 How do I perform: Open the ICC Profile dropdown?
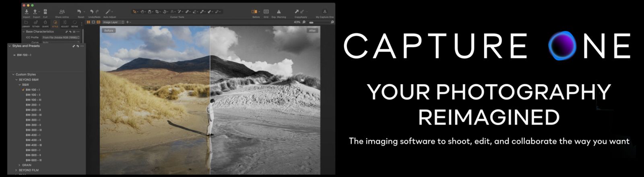[61, 37]
